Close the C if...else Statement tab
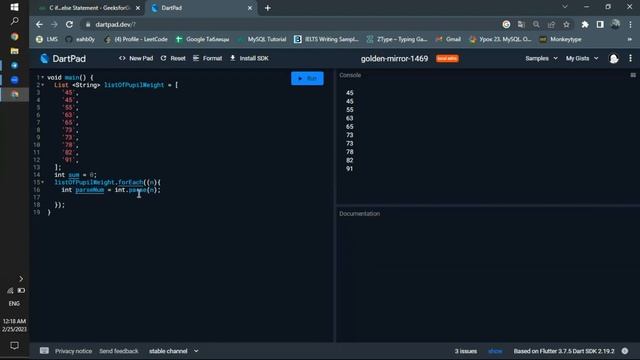Viewport: 640px width, 360px height. (x=138, y=8)
